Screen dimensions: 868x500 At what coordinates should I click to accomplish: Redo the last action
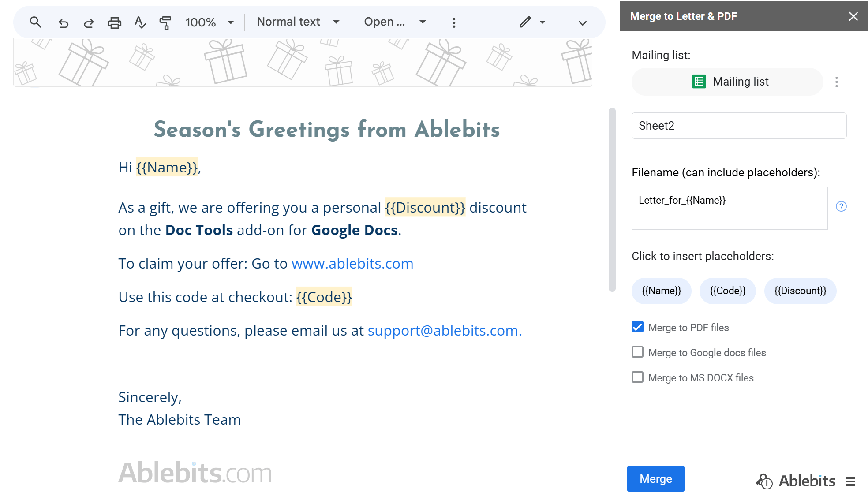coord(89,22)
